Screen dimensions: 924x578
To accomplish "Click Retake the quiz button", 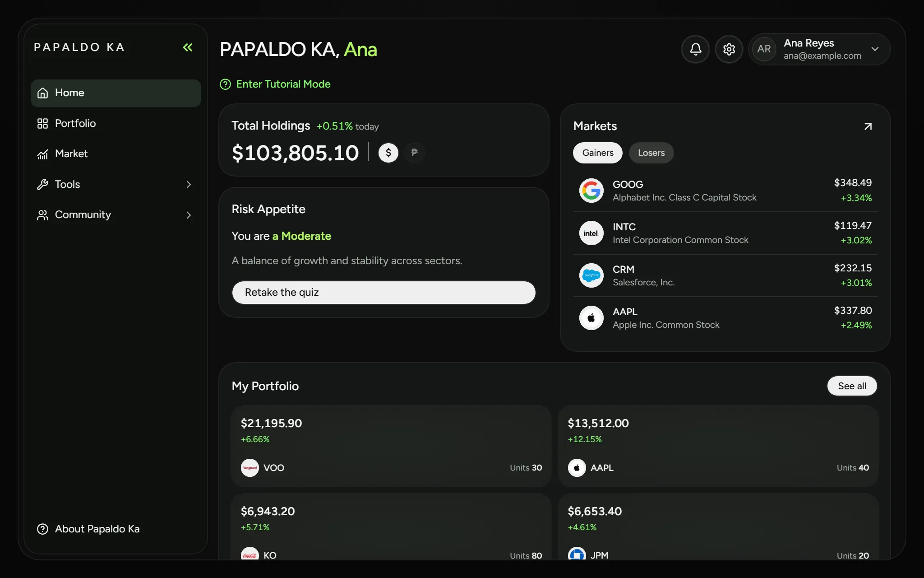I will click(383, 293).
